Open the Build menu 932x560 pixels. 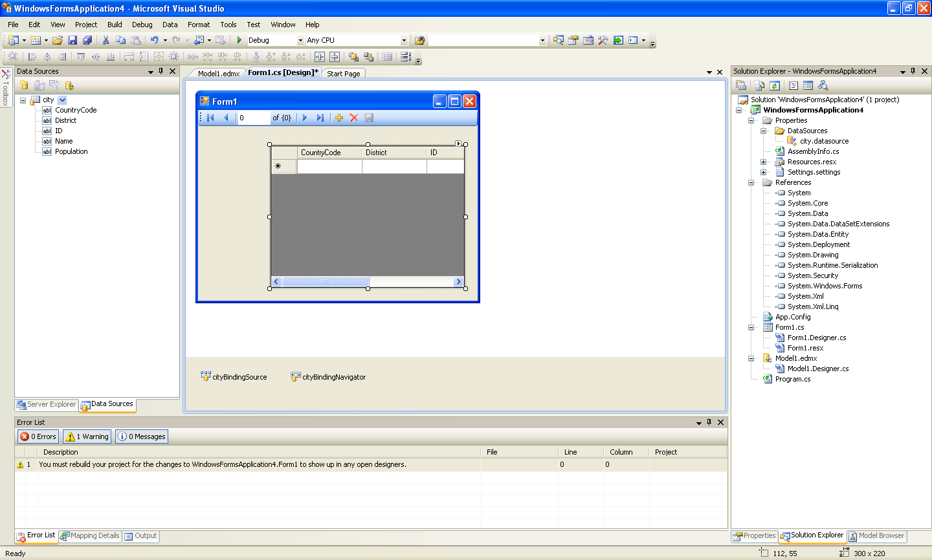pyautogui.click(x=115, y=25)
